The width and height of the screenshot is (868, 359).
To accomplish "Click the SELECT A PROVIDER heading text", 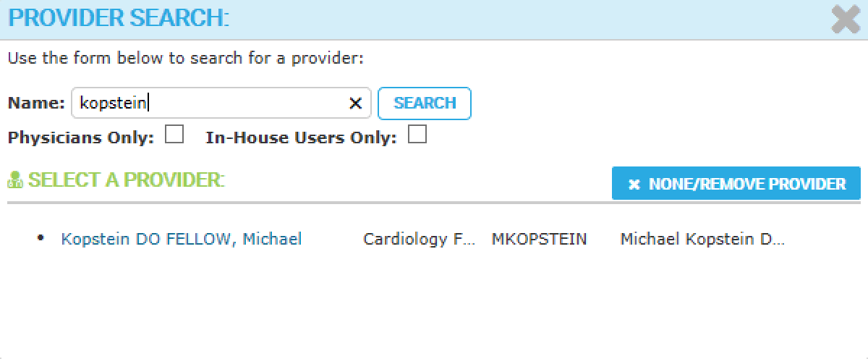I will (x=127, y=180).
